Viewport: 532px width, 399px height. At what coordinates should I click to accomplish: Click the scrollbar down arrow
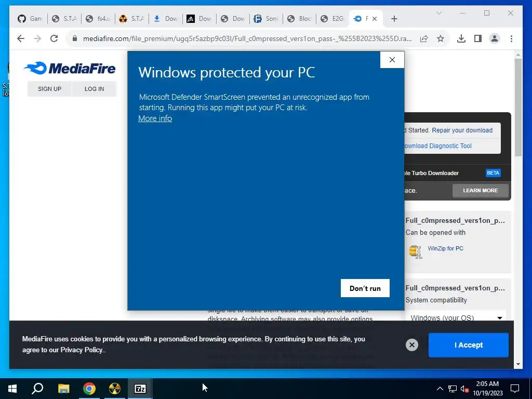pos(518,364)
